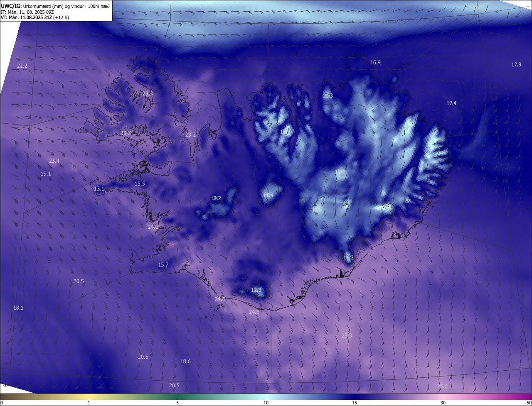Screen dimensions: 532x406
Task: Pick the 17.4 value label
Action: click(x=451, y=103)
